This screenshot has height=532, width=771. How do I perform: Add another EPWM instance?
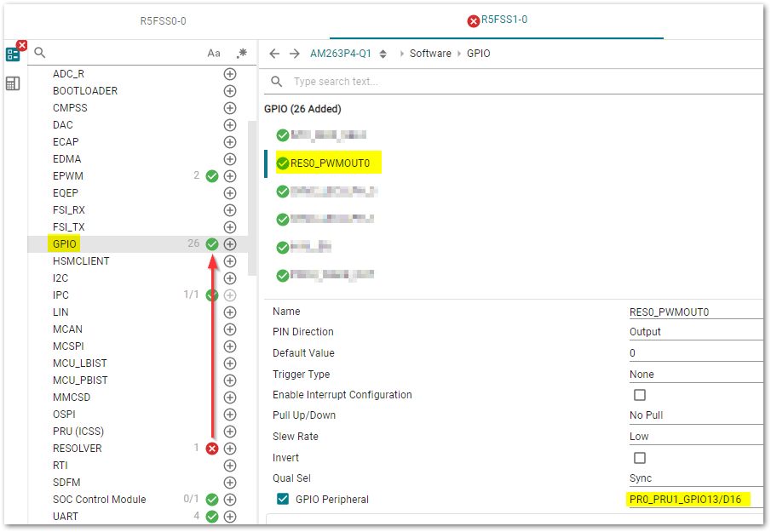point(230,176)
